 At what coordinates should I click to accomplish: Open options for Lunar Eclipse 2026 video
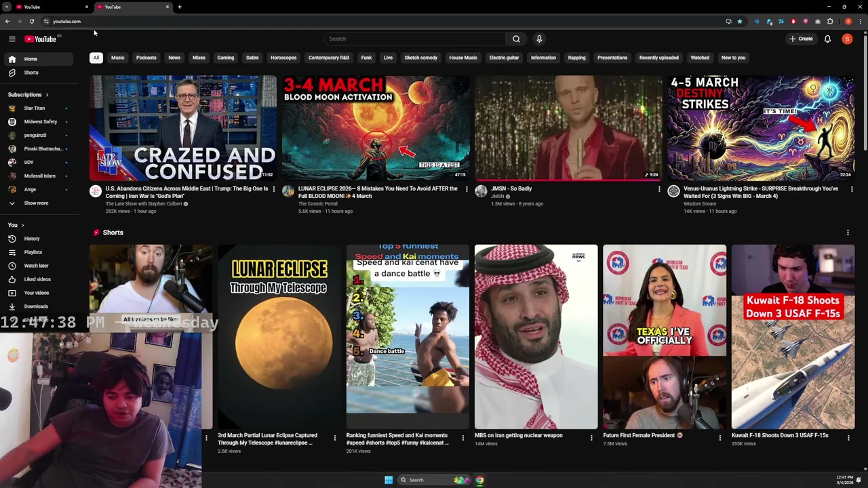(x=467, y=189)
